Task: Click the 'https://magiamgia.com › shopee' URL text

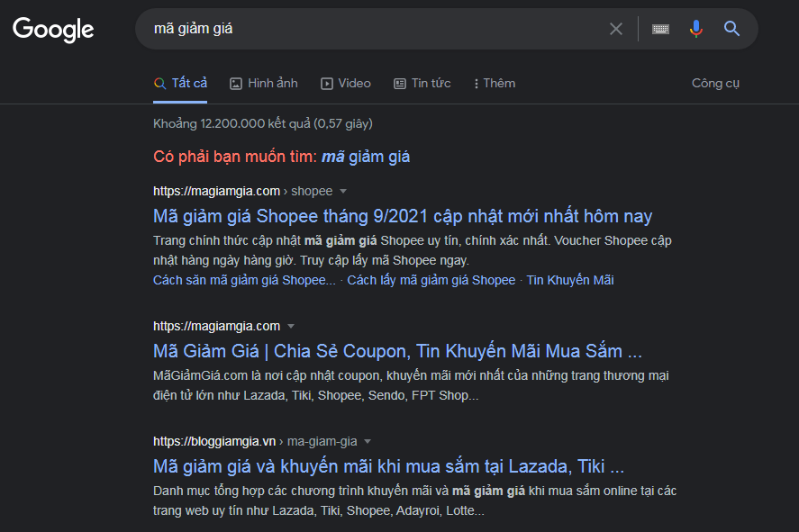Action: click(x=243, y=192)
